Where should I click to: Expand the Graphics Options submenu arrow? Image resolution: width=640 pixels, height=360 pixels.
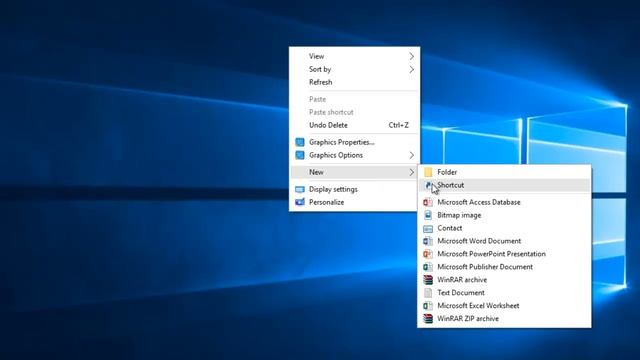411,156
